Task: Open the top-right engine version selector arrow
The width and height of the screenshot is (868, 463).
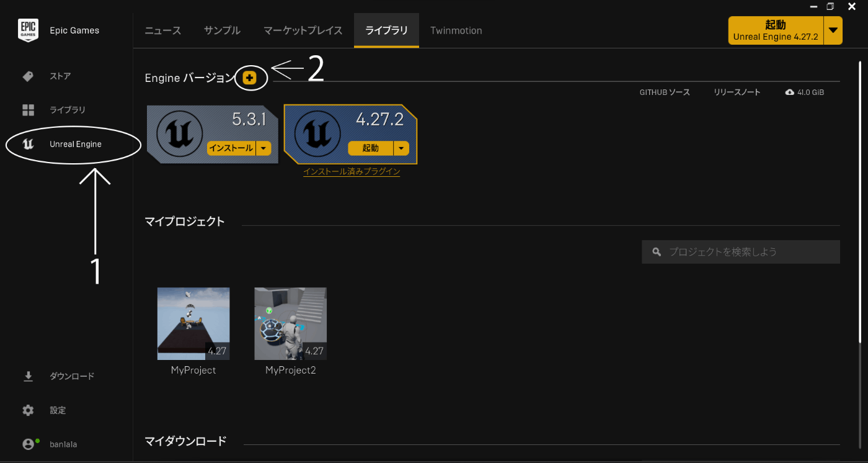Action: tap(833, 30)
